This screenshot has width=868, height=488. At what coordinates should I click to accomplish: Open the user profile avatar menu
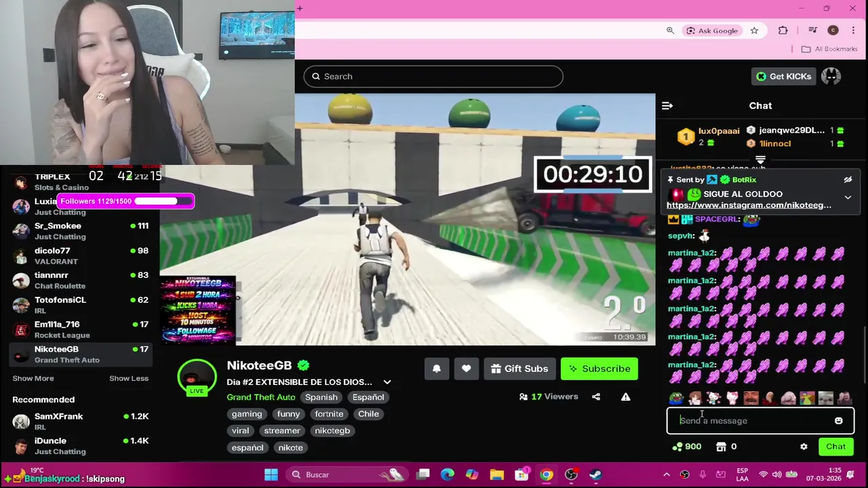831,77
